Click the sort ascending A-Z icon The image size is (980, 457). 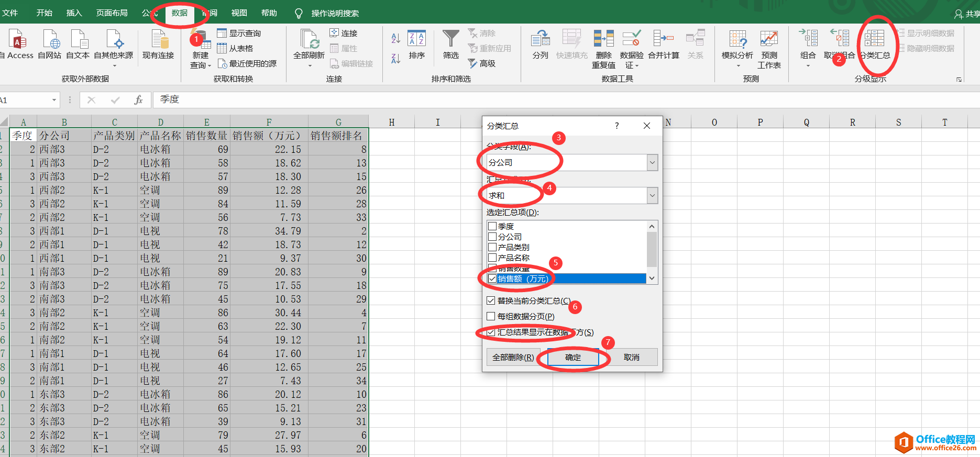tap(395, 38)
